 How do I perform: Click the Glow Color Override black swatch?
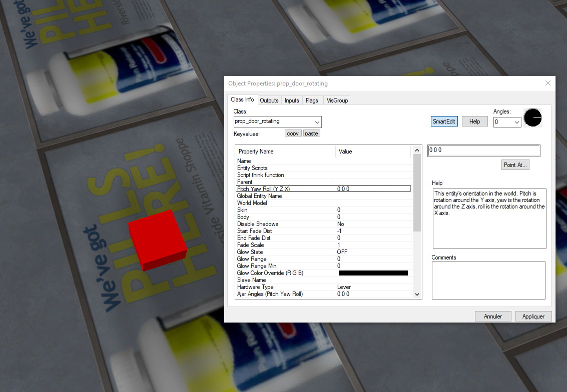click(x=373, y=273)
